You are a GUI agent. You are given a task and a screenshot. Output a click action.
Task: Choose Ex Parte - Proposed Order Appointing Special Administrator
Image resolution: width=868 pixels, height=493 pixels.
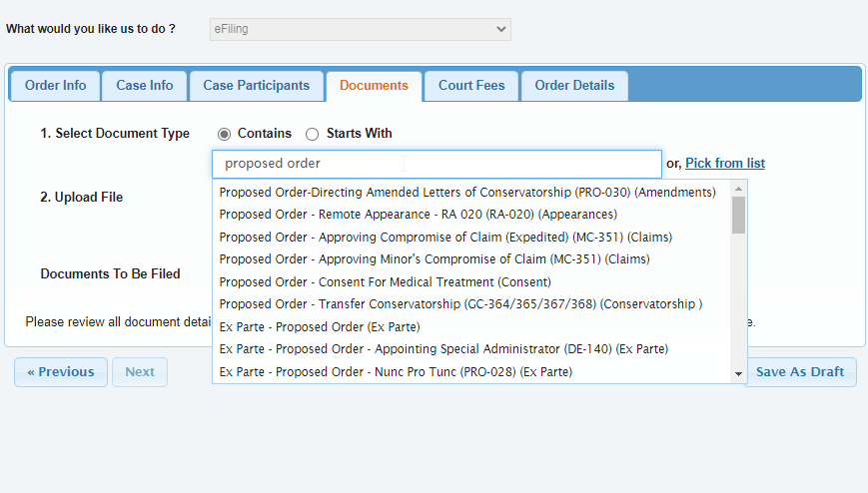pyautogui.click(x=443, y=349)
